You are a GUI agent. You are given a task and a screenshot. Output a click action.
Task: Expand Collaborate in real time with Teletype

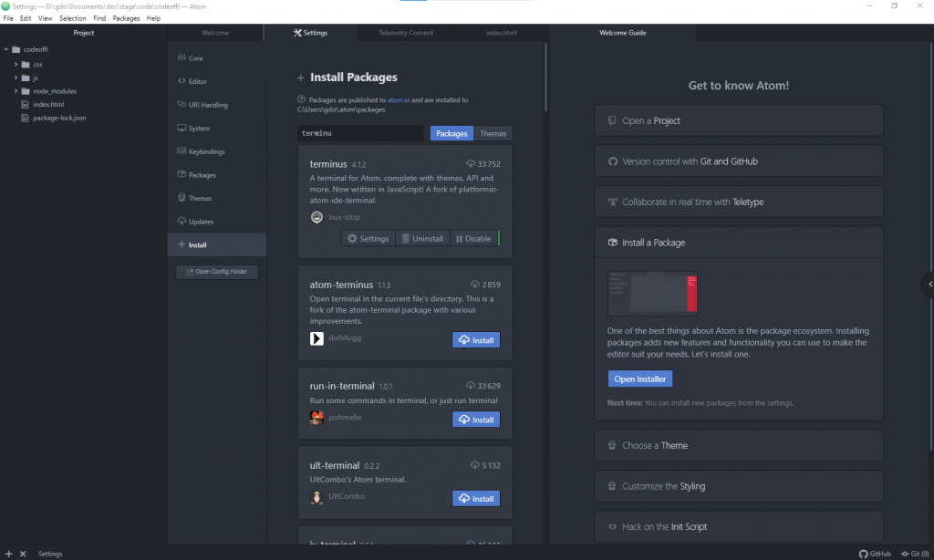coord(739,202)
